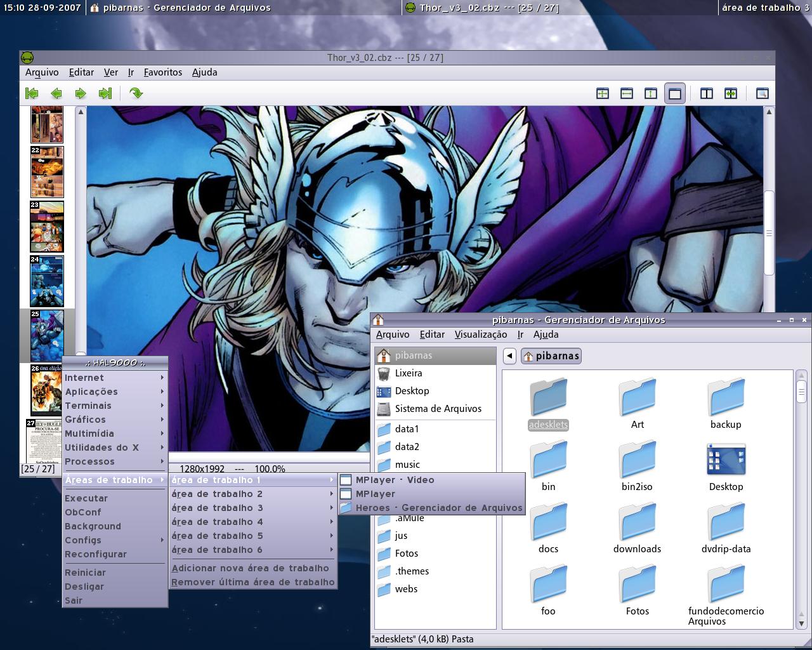Select page 22 thumbnail

pyautogui.click(x=47, y=172)
